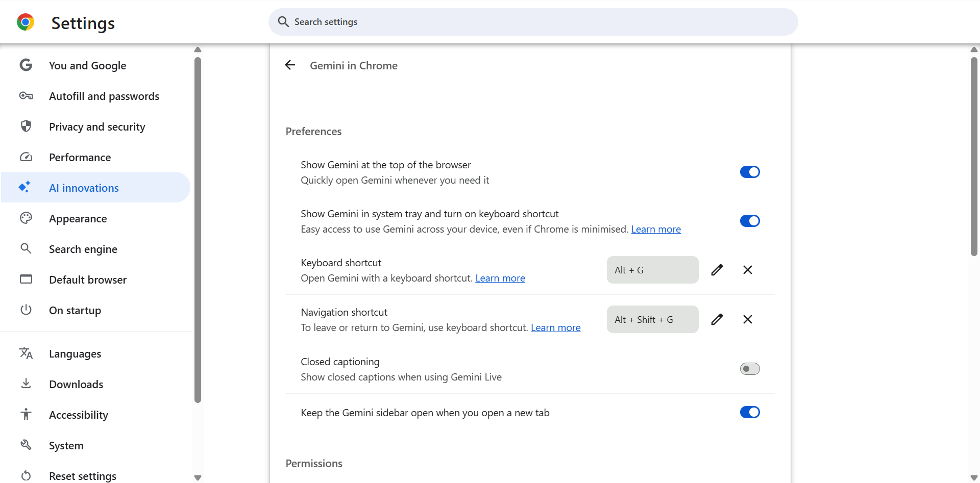Image resolution: width=980 pixels, height=483 pixels.
Task: Click the shield icon for Privacy and security
Action: pyautogui.click(x=26, y=126)
